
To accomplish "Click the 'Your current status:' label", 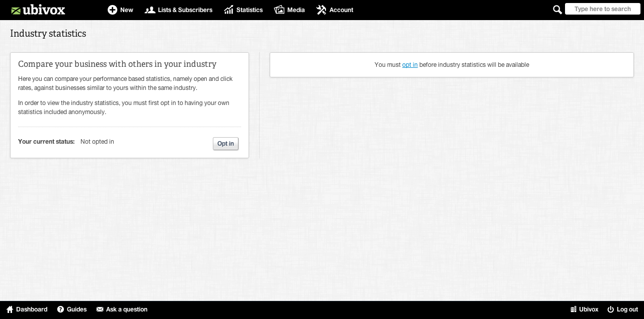I will pos(46,142).
